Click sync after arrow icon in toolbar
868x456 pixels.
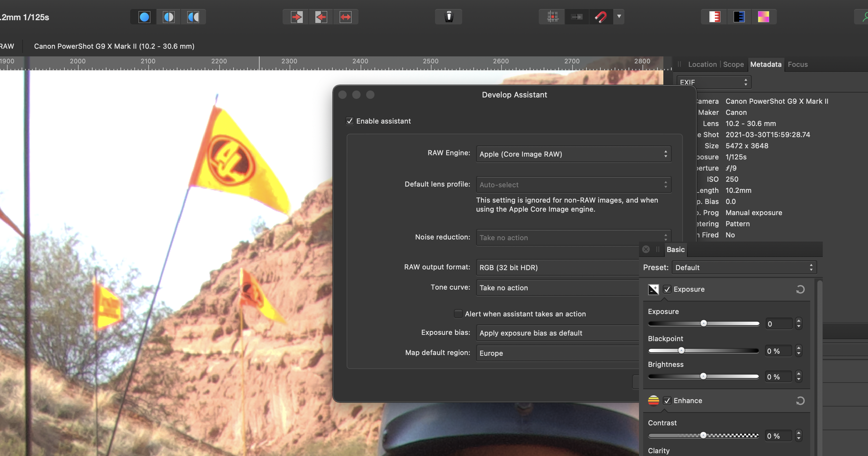pos(321,17)
